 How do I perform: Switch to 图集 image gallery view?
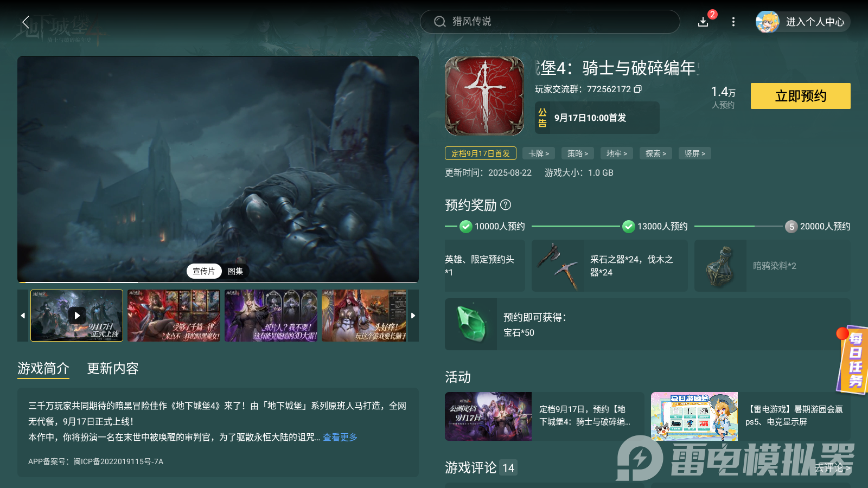coord(235,271)
